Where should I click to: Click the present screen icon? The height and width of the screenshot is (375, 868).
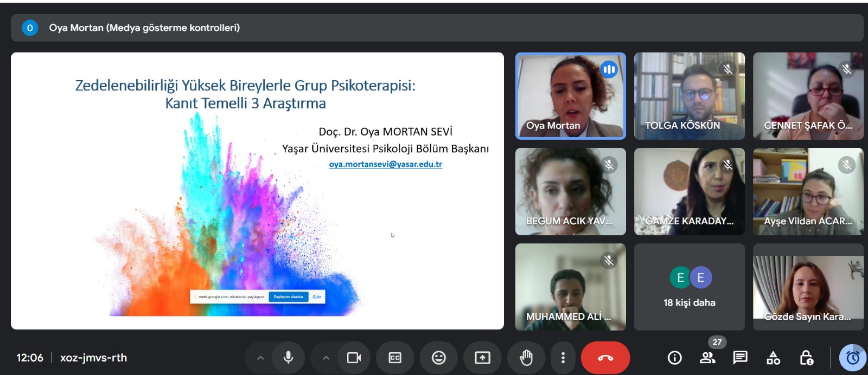(482, 358)
